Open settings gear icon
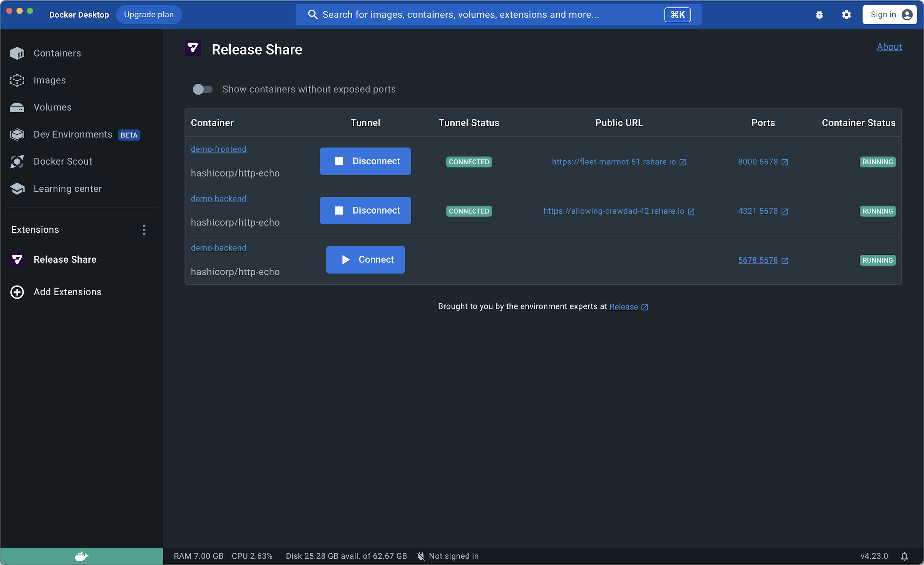This screenshot has height=565, width=924. [846, 15]
